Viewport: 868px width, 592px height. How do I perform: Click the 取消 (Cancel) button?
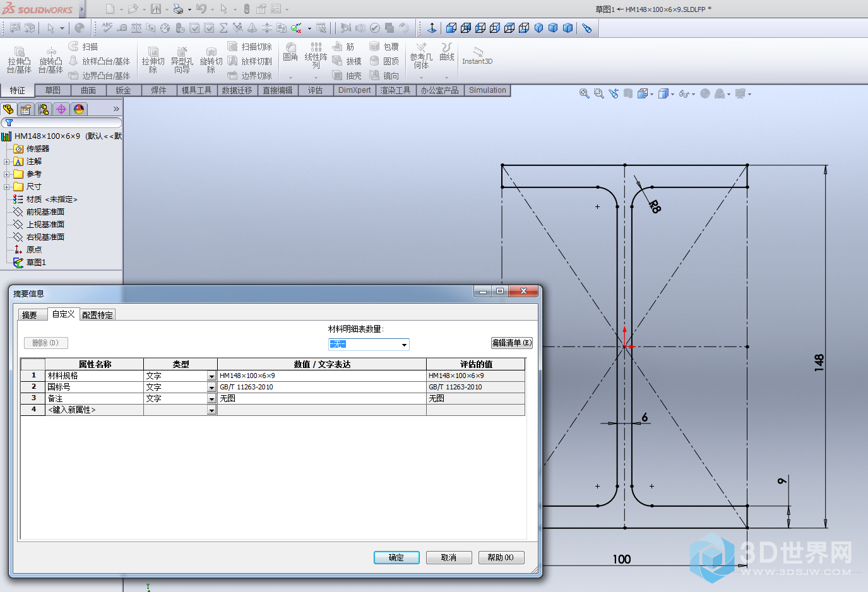(449, 557)
